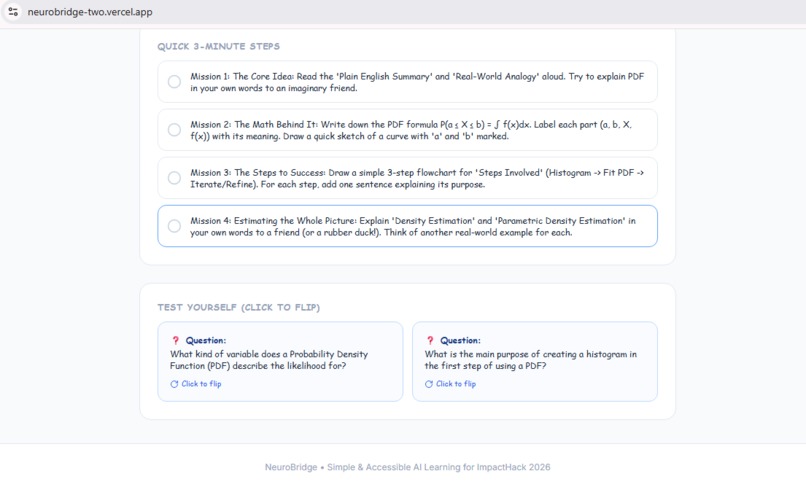Click flip icon under the variable question
Screen dimensions: 806x487
(x=174, y=384)
